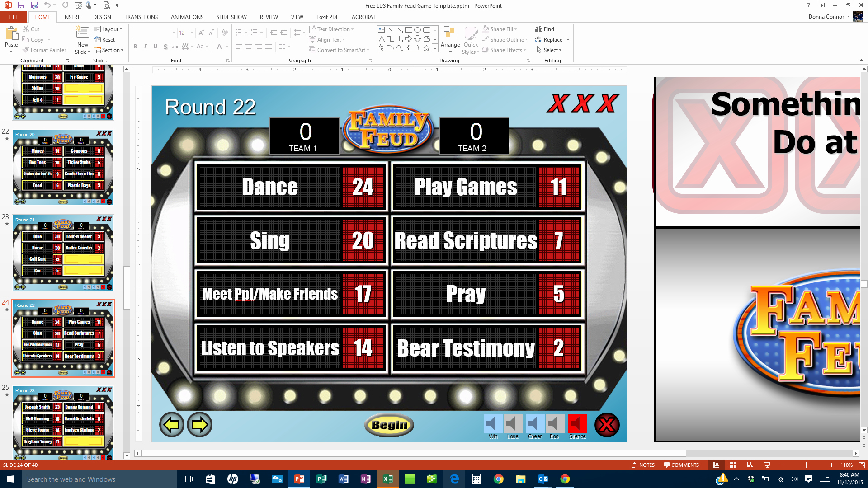Expand the Layout dropdown in Home ribbon
The height and width of the screenshot is (488, 868).
click(x=109, y=28)
